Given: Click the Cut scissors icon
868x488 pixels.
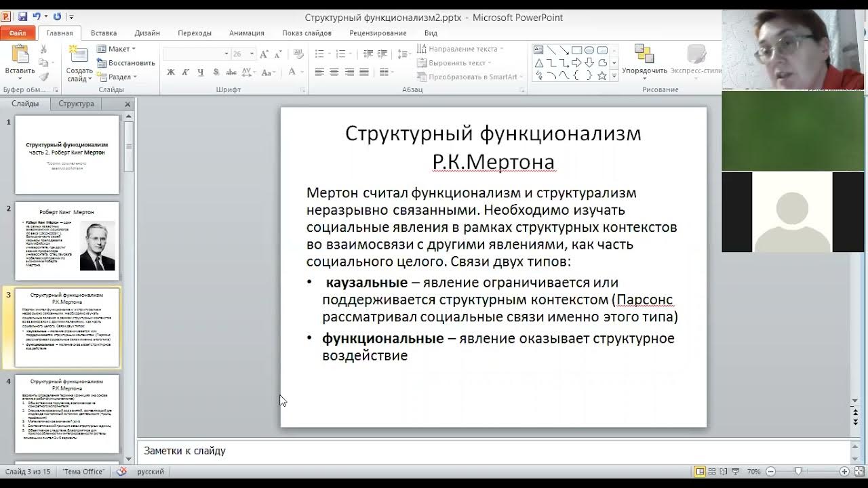Looking at the screenshot, I should 43,49.
